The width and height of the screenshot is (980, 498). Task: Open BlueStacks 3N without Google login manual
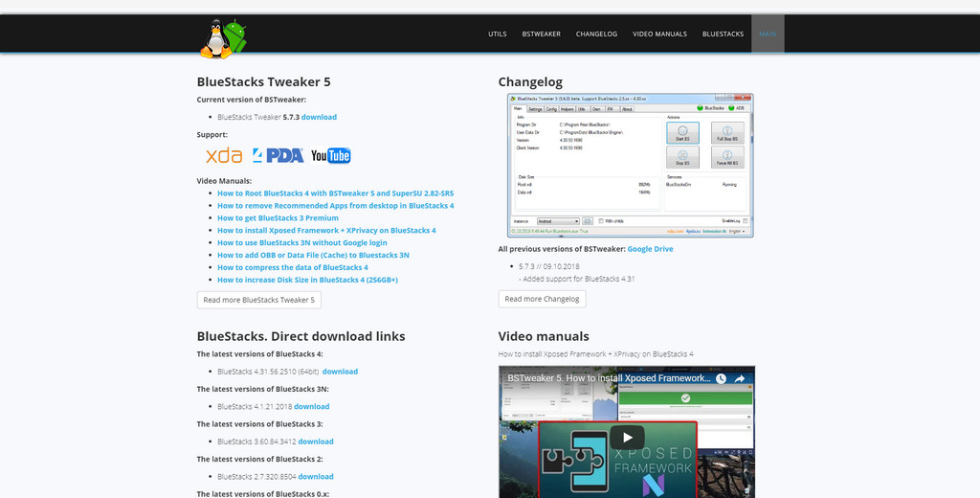point(301,242)
